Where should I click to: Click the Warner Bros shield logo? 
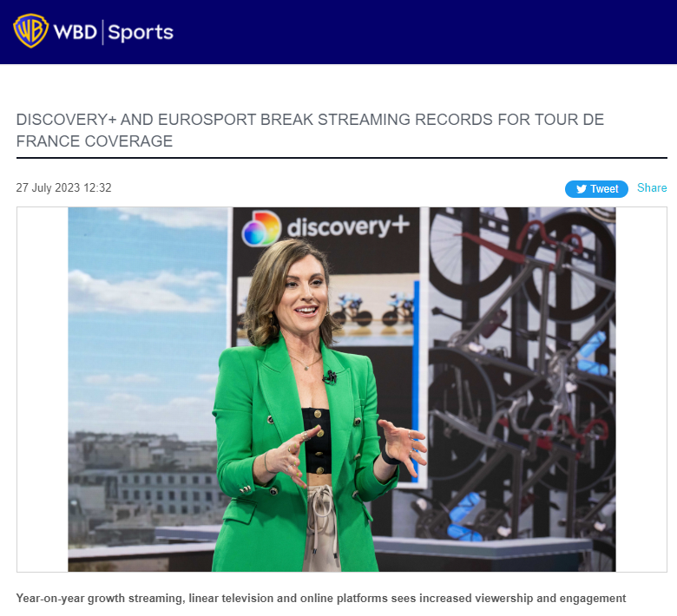point(30,31)
